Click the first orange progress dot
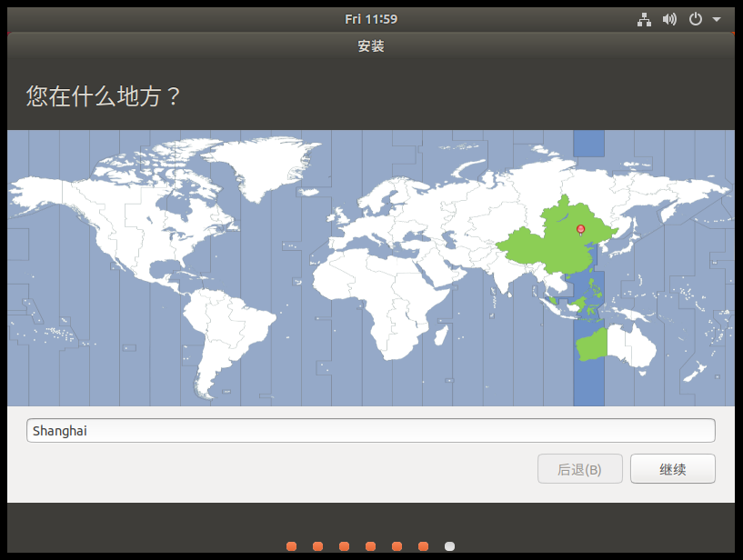This screenshot has height=560, width=743. pos(291,546)
